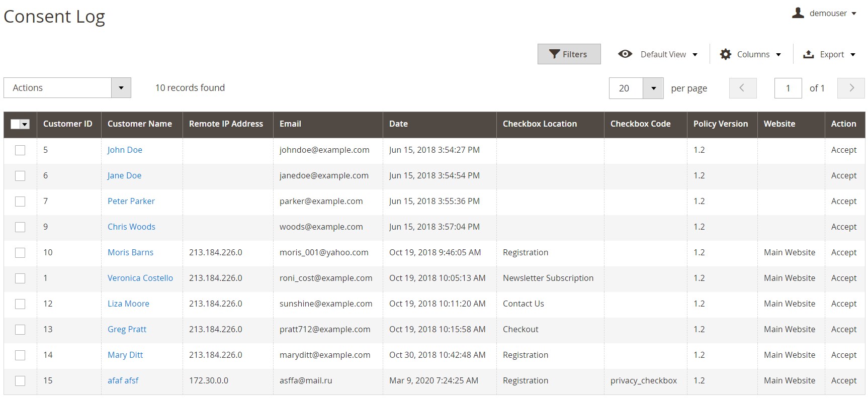
Task: Sort by Checkbox Code column header
Action: (x=646, y=124)
